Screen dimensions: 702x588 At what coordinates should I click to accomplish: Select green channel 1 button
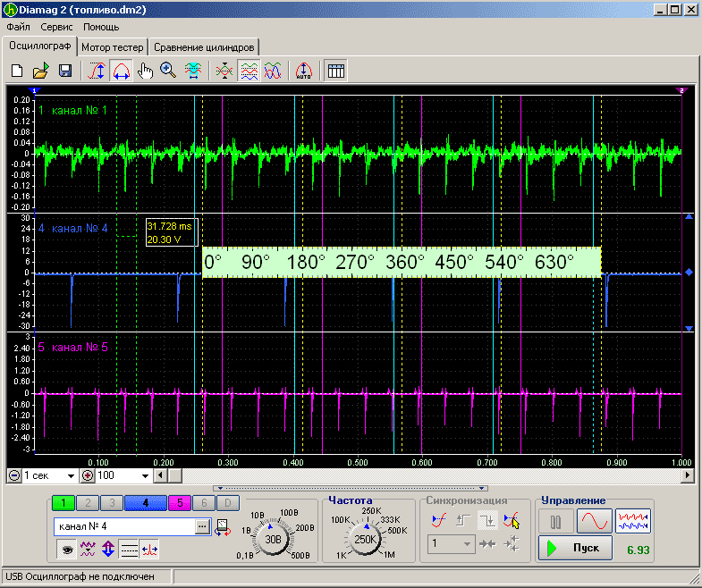(63, 503)
